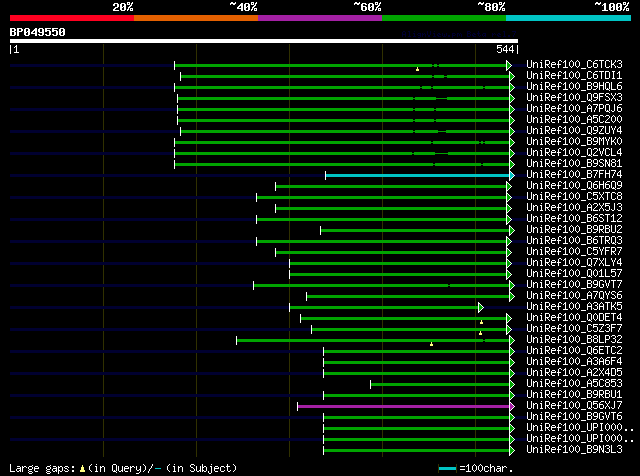Select the UniRef100_Q6ETC2 label
The height and width of the screenshot is (476, 640).
[574, 351]
